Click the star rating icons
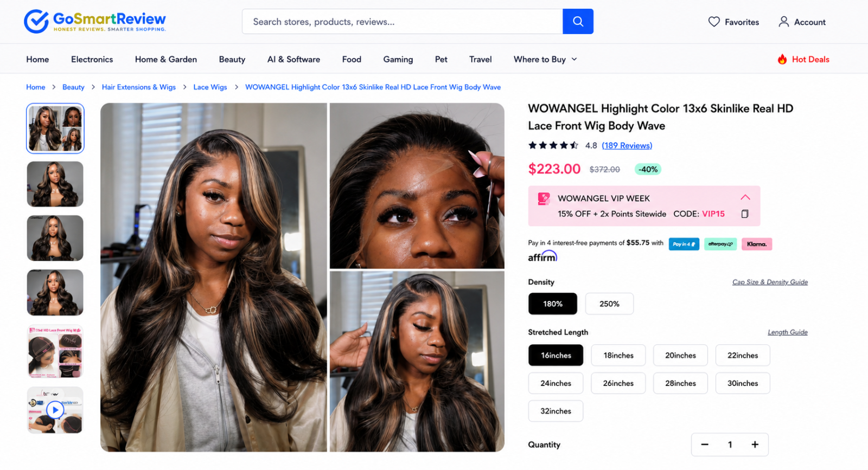Image resolution: width=868 pixels, height=470 pixels. pyautogui.click(x=553, y=145)
